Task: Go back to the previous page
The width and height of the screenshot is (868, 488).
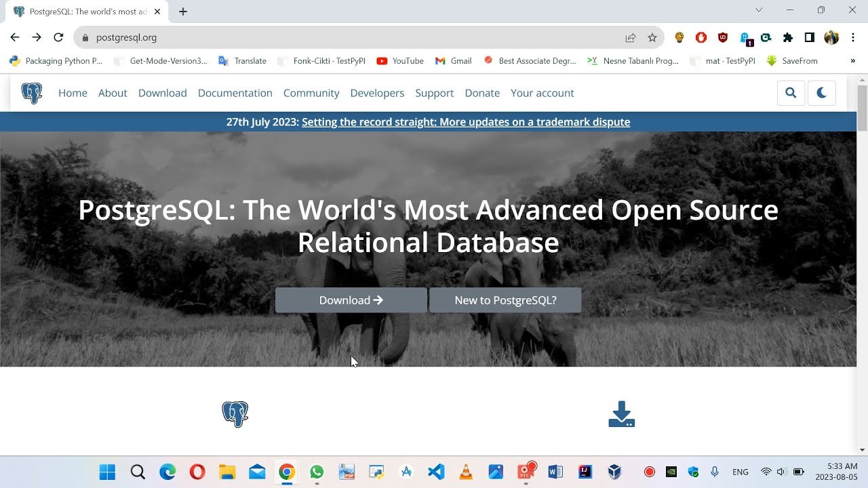Action: click(x=15, y=38)
